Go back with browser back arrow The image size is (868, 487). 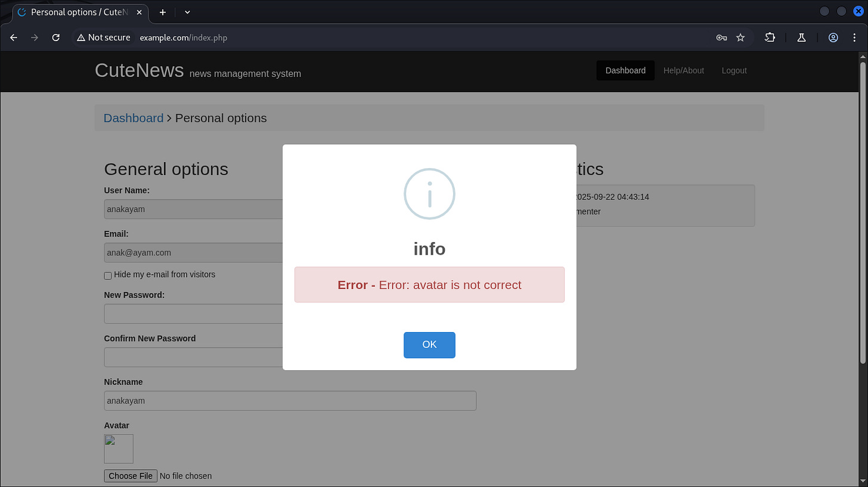tap(14, 38)
